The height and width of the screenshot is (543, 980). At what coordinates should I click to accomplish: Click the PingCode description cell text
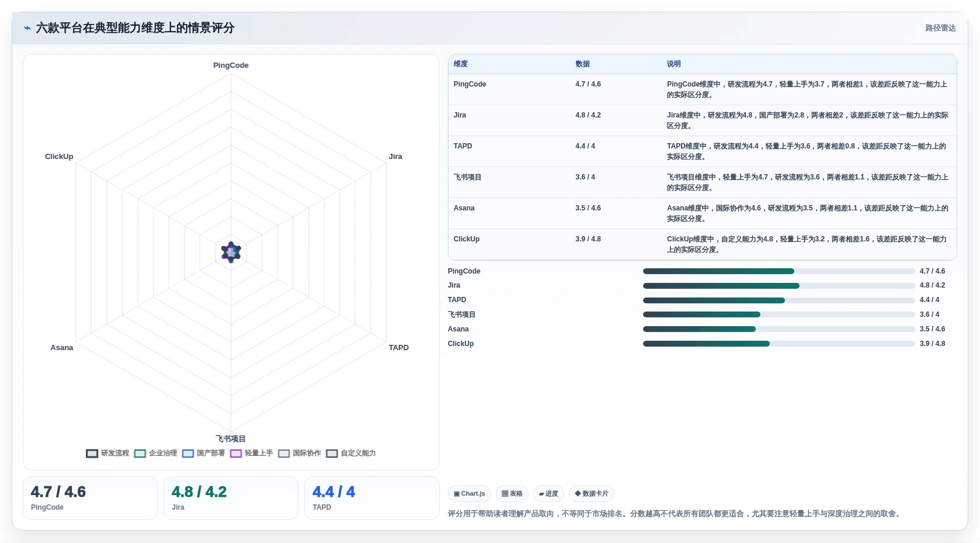(x=807, y=89)
